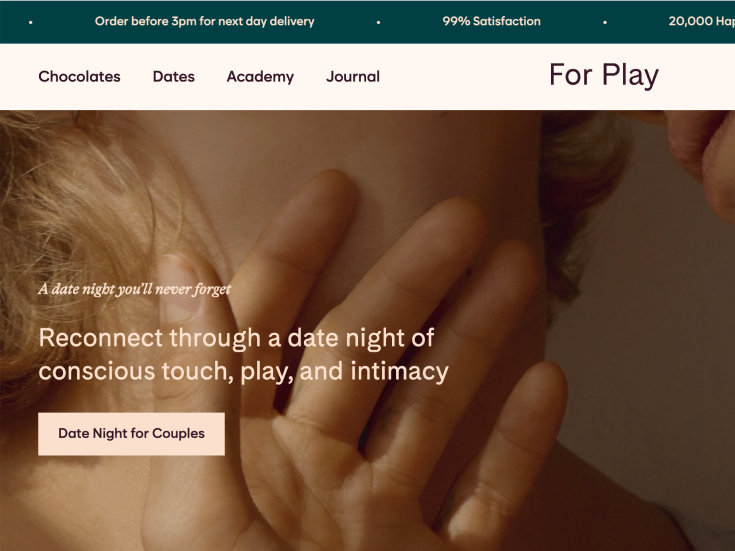735x551 pixels.
Task: Click the partially visible 20,000 banner message
Action: point(701,21)
